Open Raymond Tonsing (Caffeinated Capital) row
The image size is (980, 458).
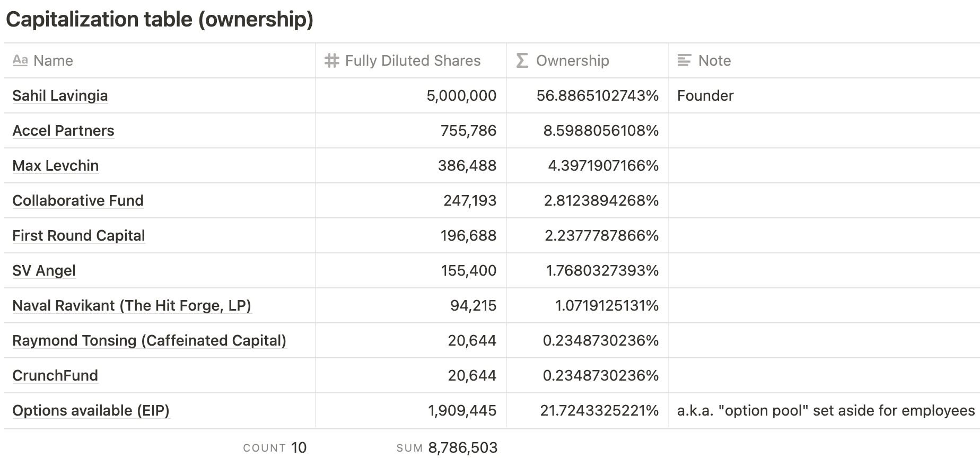pos(149,340)
